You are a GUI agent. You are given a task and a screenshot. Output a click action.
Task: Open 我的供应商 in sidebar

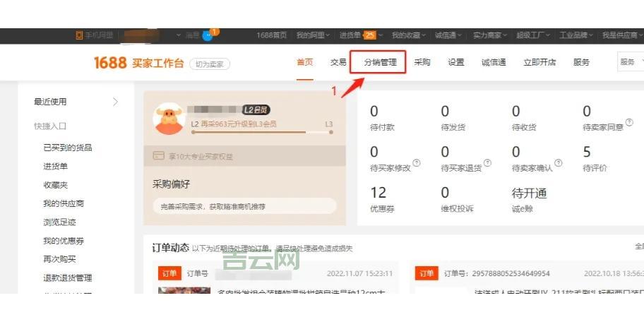(x=64, y=203)
